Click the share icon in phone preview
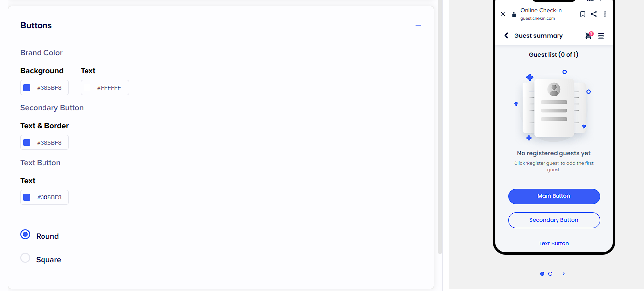This screenshot has width=644, height=291. coord(594,14)
